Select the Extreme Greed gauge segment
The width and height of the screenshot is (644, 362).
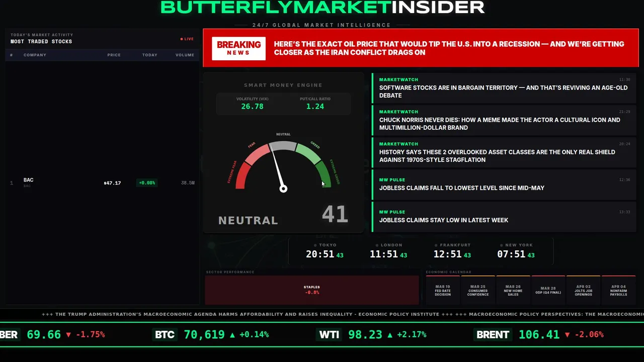click(x=324, y=174)
